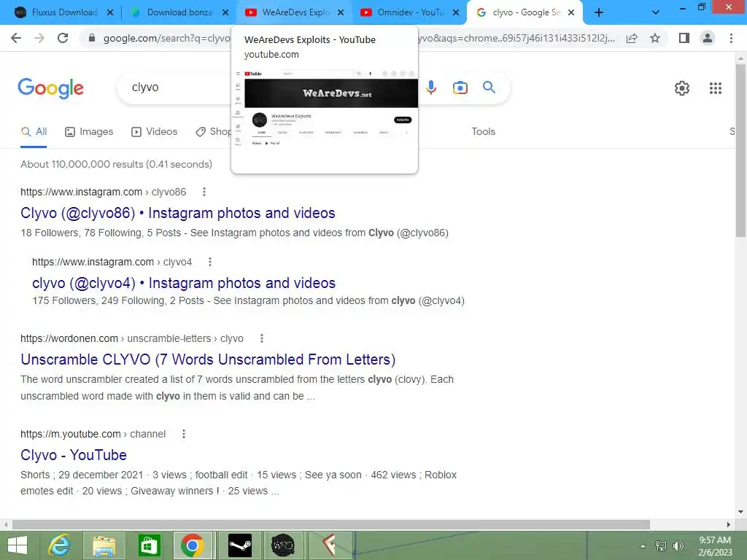Viewport: 747px width, 560px height.
Task: Go forward using the forward arrow
Action: [x=39, y=38]
